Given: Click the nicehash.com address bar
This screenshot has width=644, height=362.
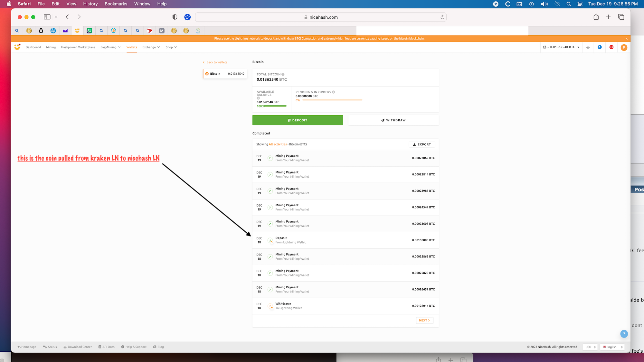Looking at the screenshot, I should pyautogui.click(x=321, y=17).
